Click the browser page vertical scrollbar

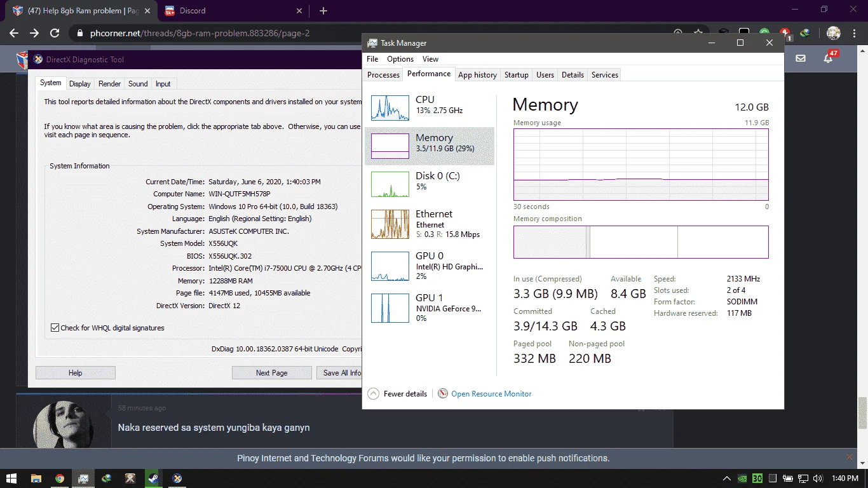pyautogui.click(x=862, y=413)
